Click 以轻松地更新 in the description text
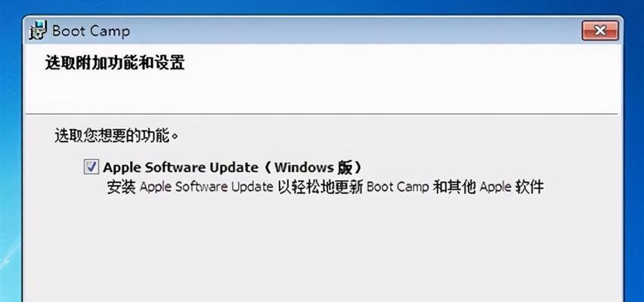This screenshot has width=644, height=302. tap(320, 187)
